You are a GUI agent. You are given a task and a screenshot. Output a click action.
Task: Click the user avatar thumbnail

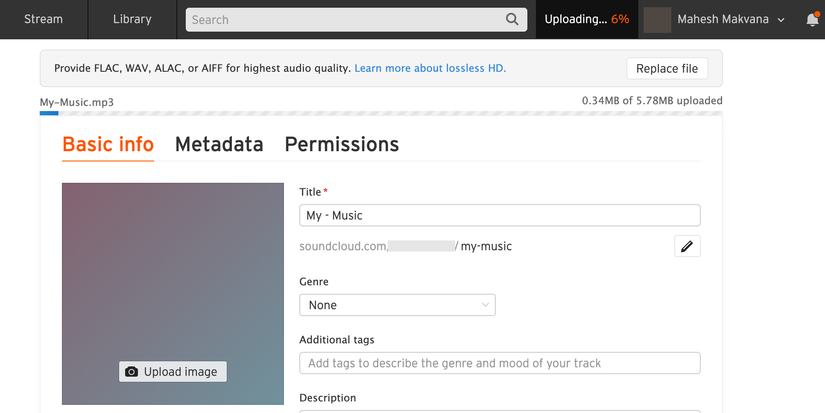click(657, 19)
